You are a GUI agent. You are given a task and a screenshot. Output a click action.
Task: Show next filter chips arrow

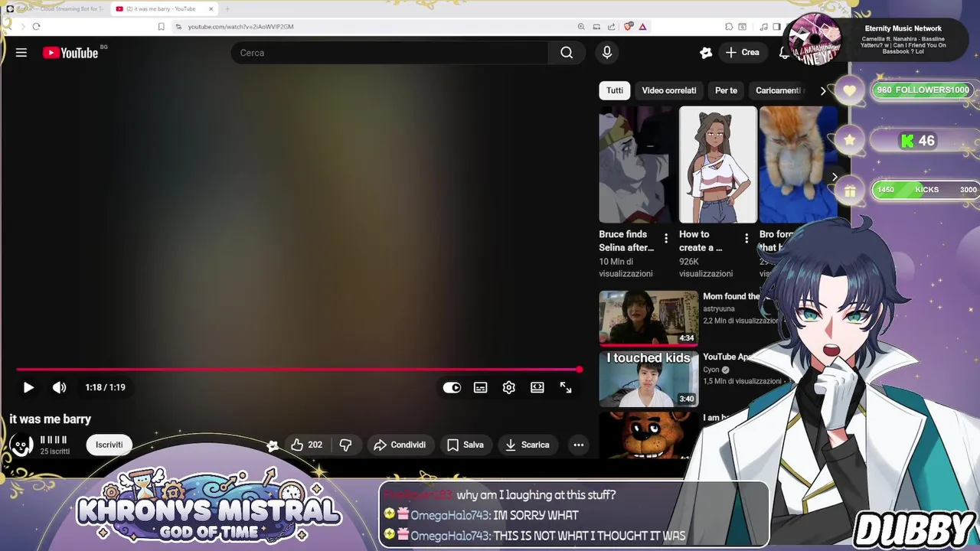tap(823, 90)
